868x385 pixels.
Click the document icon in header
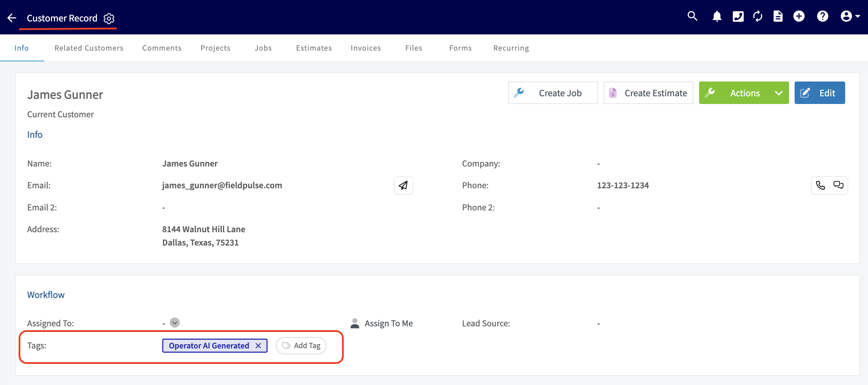click(778, 17)
